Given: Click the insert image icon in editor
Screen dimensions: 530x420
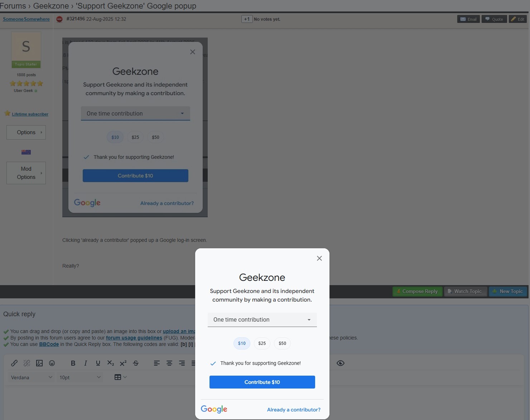Looking at the screenshot, I should coord(39,363).
